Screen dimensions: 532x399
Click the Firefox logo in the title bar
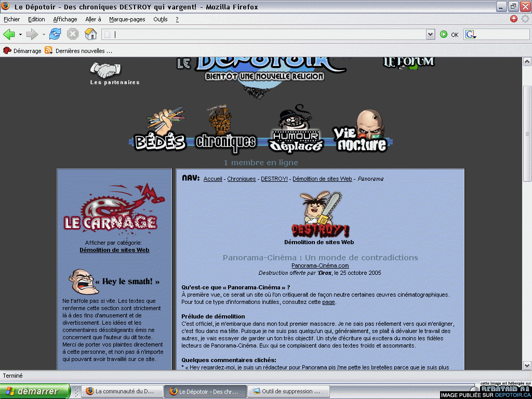[x=5, y=6]
